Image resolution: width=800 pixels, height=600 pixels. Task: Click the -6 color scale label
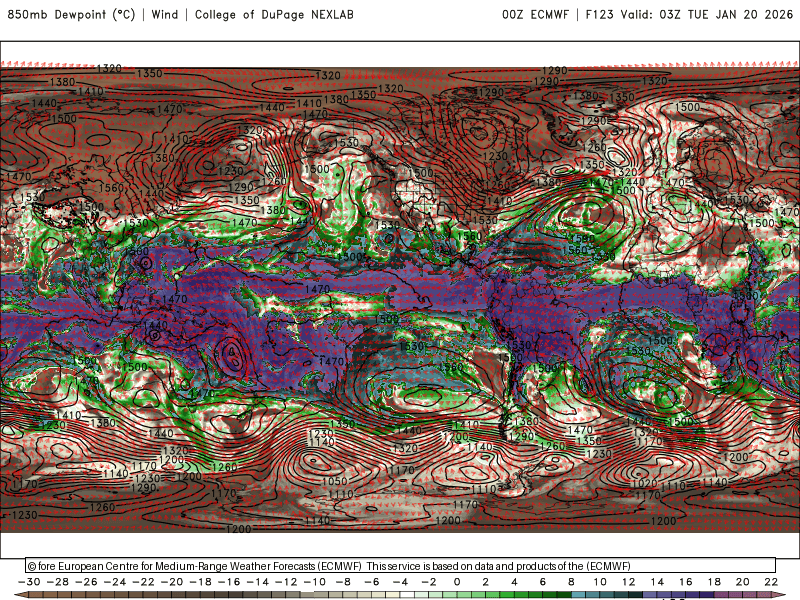372,582
